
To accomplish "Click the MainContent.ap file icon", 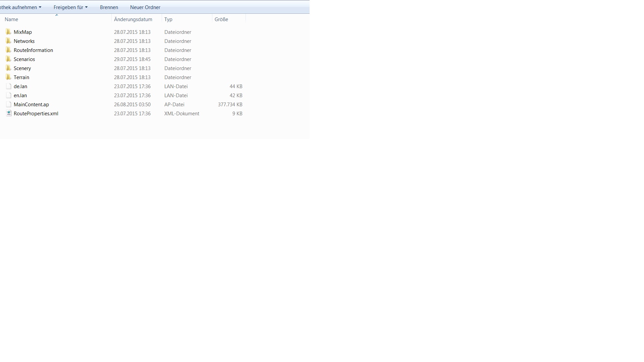I will [9, 104].
